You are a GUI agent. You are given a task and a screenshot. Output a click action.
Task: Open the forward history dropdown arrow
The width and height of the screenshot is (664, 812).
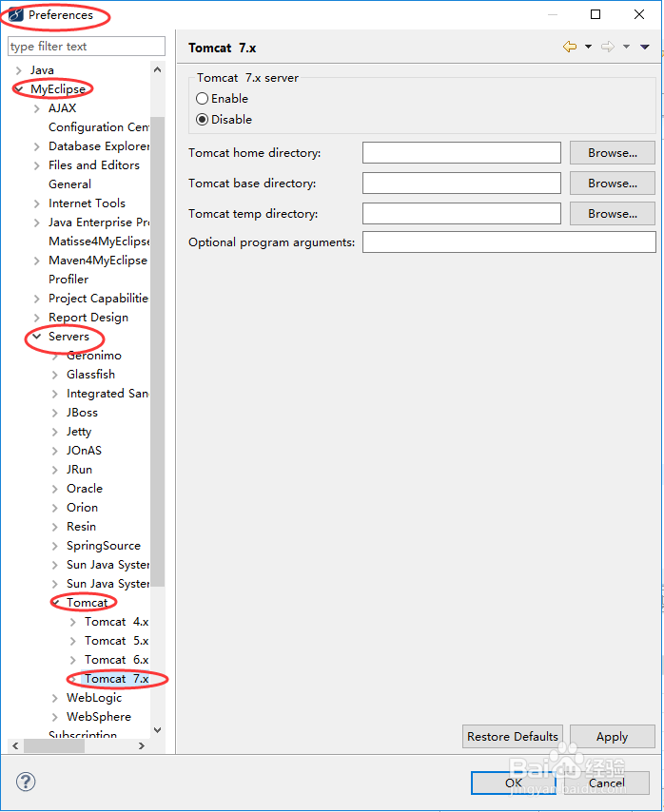pos(626,47)
